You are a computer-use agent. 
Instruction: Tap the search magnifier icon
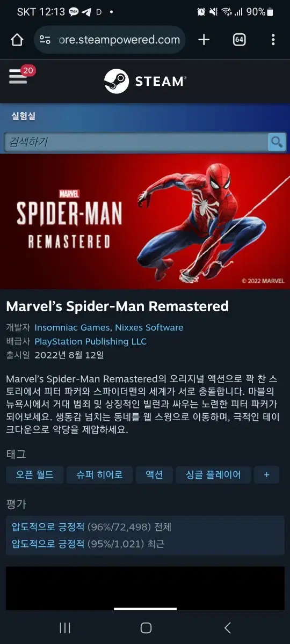click(277, 142)
